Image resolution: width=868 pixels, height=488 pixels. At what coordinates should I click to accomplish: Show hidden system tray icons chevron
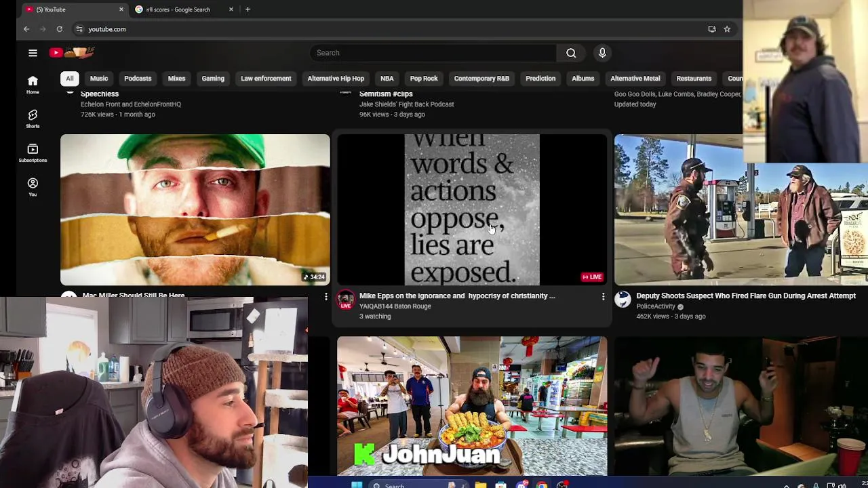tap(787, 485)
